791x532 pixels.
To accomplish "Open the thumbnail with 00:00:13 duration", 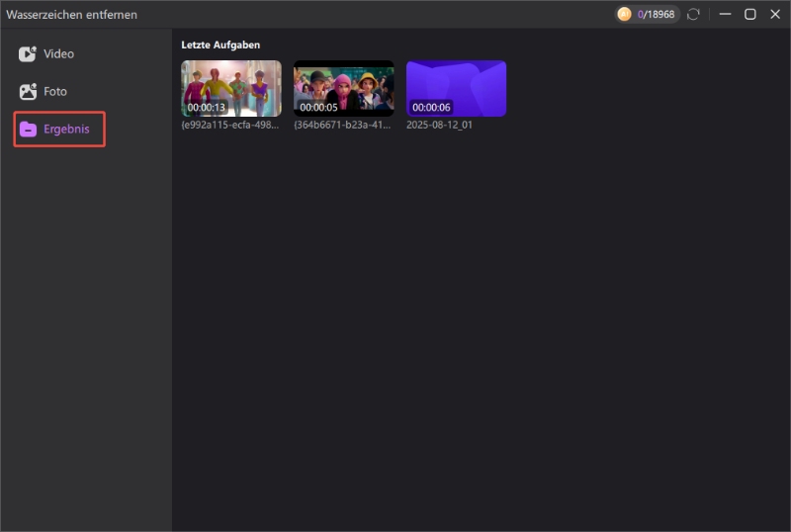I will 231,88.
